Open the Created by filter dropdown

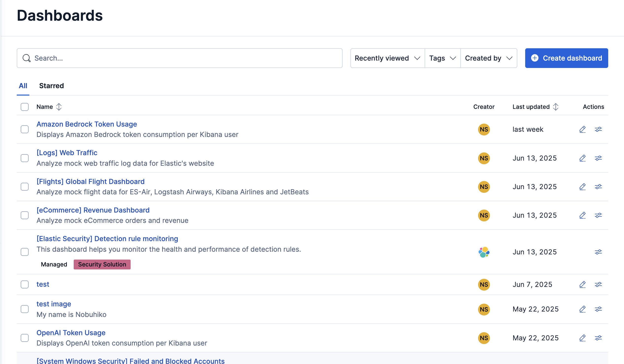[x=488, y=58]
